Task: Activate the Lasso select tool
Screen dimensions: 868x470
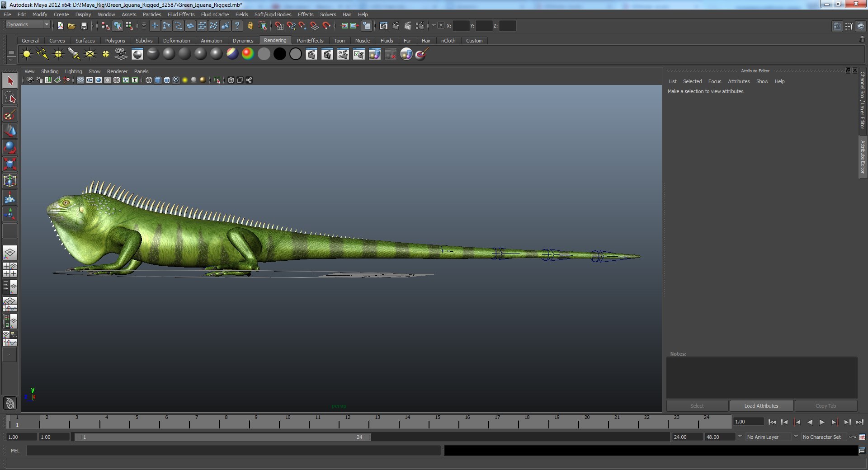Action: (10, 98)
